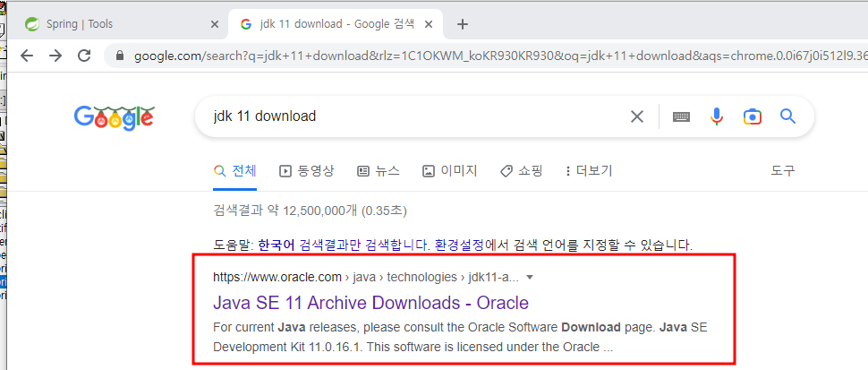Close the jdk 11 download Google tab
The image size is (868, 370).
tap(428, 24)
